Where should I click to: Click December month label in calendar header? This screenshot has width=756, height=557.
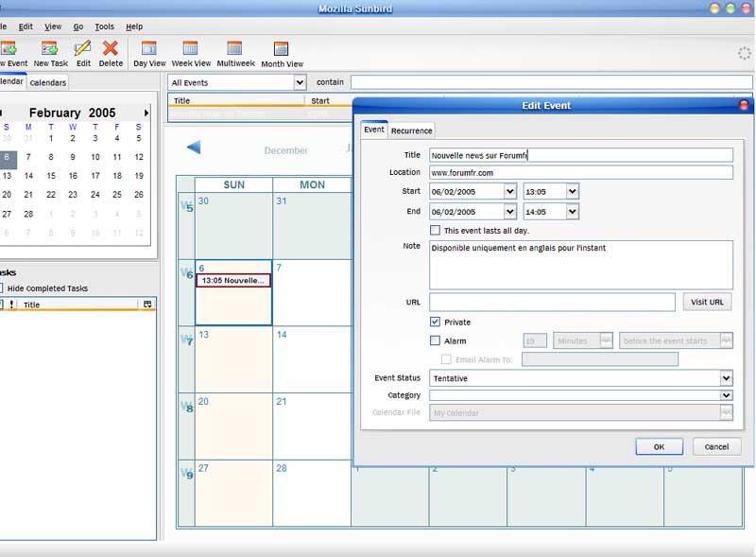(x=286, y=150)
